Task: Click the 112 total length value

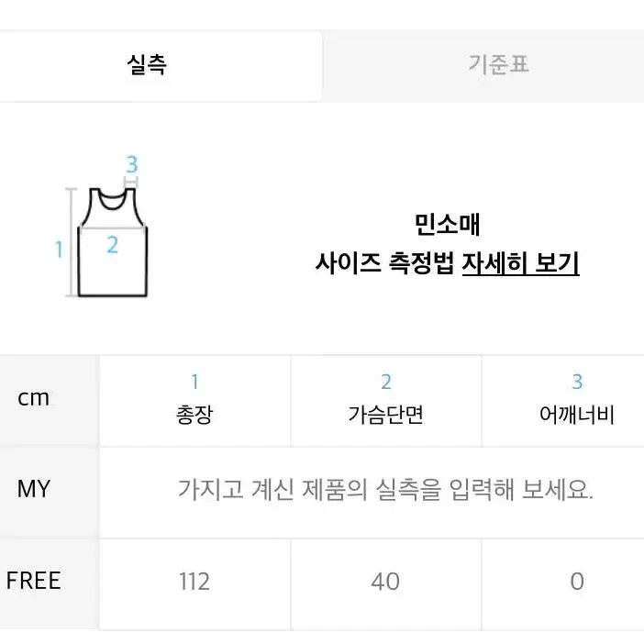Action: coord(194,582)
